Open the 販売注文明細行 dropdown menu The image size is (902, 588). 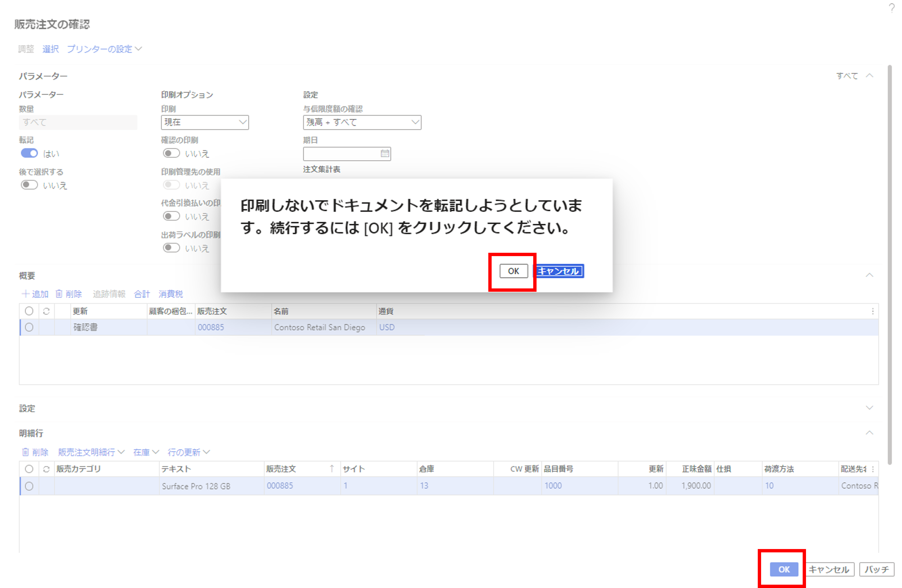91,452
